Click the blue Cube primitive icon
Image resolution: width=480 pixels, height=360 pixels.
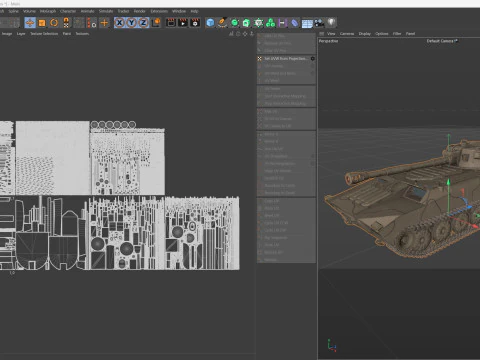coord(210,23)
